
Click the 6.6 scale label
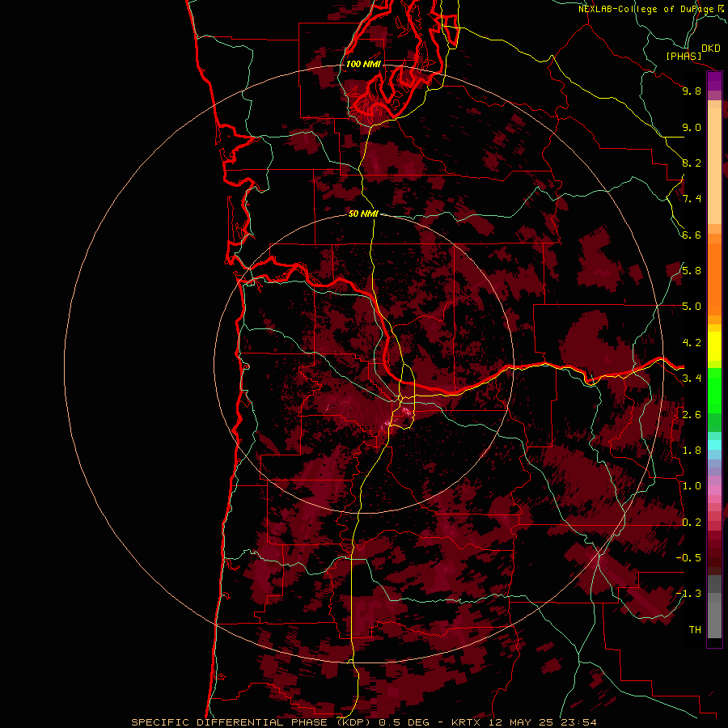pyautogui.click(x=692, y=235)
